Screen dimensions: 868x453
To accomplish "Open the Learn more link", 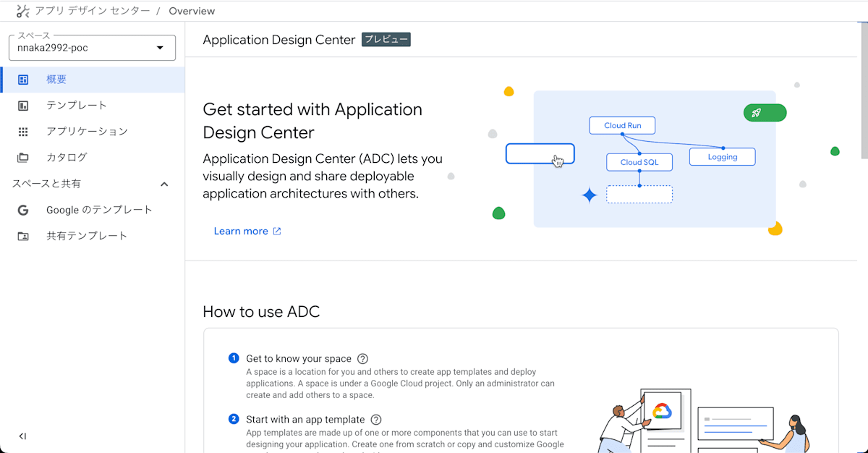I will click(x=247, y=231).
